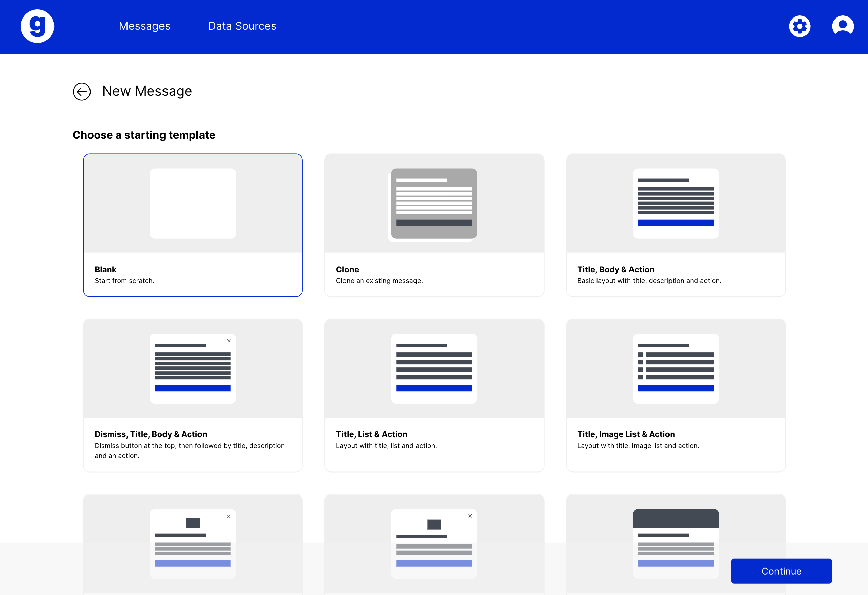This screenshot has height=595, width=868.
Task: Choose Title, Body & Action template icon
Action: pos(676,203)
